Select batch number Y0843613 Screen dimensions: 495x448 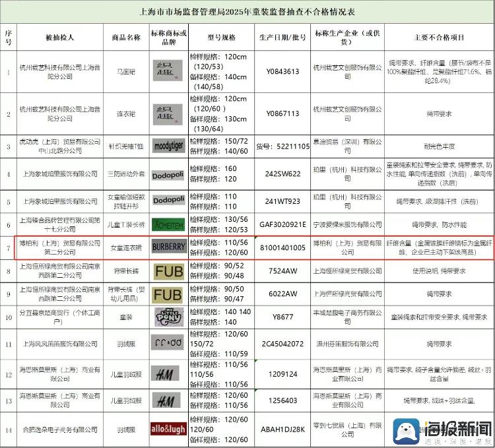[x=282, y=72]
